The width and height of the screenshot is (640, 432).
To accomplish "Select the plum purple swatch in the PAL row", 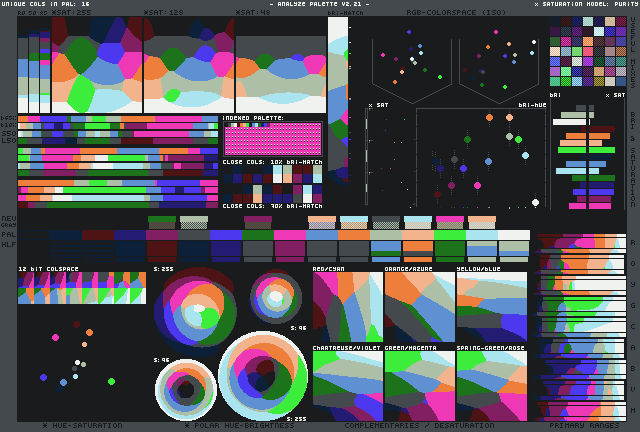I will pos(162,235).
